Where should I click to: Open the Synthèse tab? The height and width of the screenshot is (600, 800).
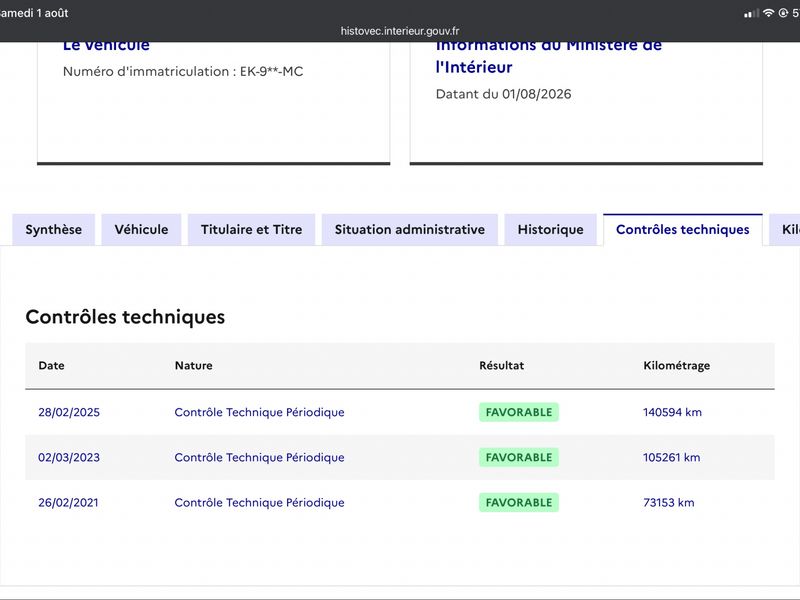click(x=54, y=230)
